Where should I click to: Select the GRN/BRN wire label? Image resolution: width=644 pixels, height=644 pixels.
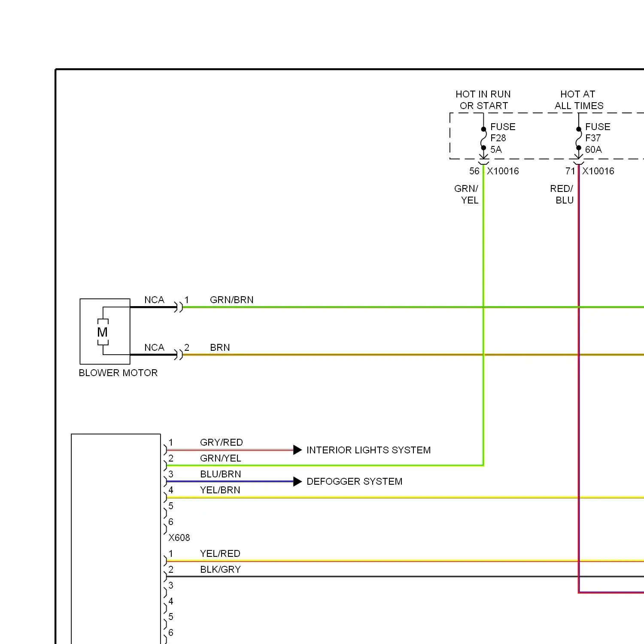(x=231, y=300)
